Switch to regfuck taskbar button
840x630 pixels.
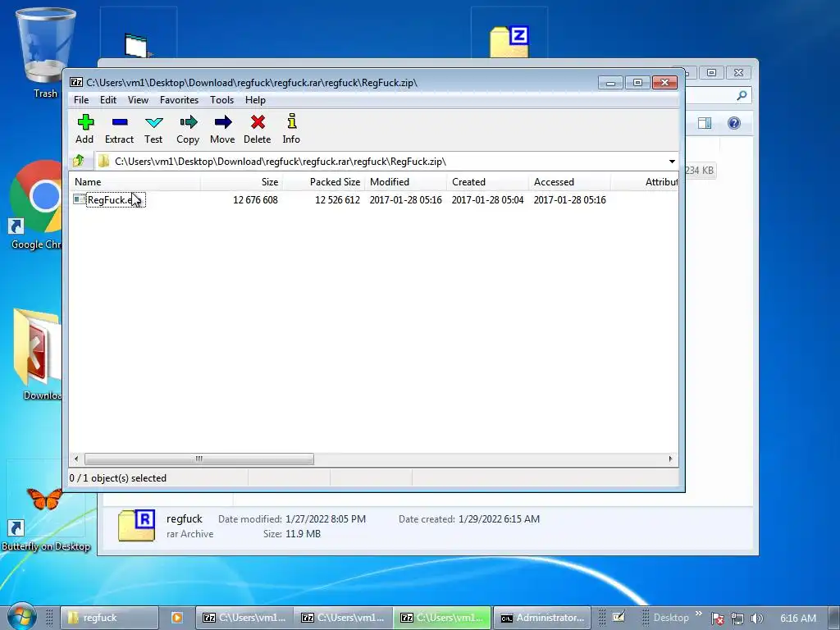pos(109,618)
